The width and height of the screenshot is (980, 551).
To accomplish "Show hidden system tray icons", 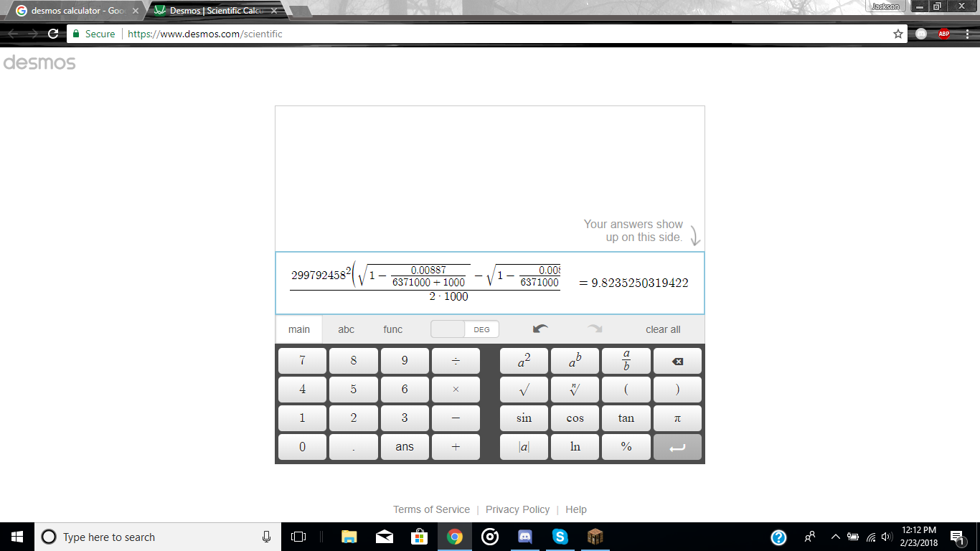I will 835,537.
